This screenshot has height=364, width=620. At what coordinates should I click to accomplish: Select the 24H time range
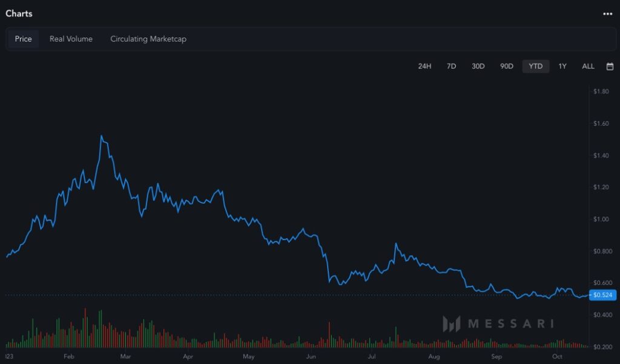(x=424, y=67)
